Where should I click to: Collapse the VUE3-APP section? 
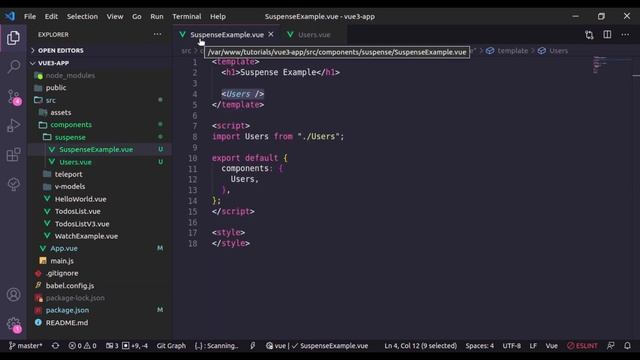(x=100, y=63)
